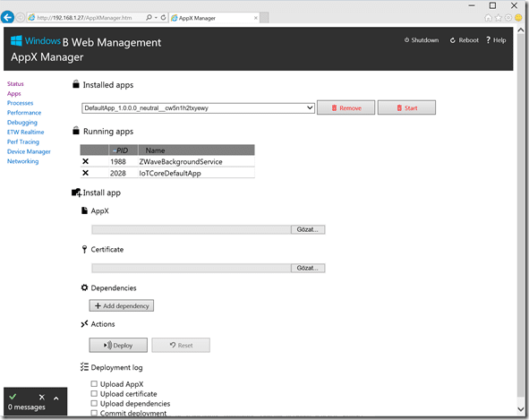Toggle the Upload dependencies checkbox
Viewport: 529px width, 420px height.
click(x=94, y=403)
